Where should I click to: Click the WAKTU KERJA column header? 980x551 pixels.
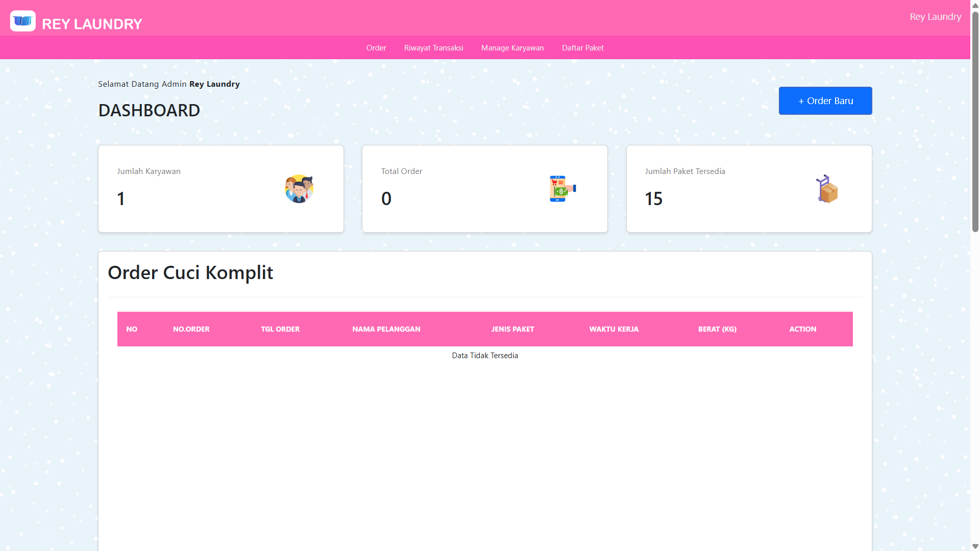(614, 329)
